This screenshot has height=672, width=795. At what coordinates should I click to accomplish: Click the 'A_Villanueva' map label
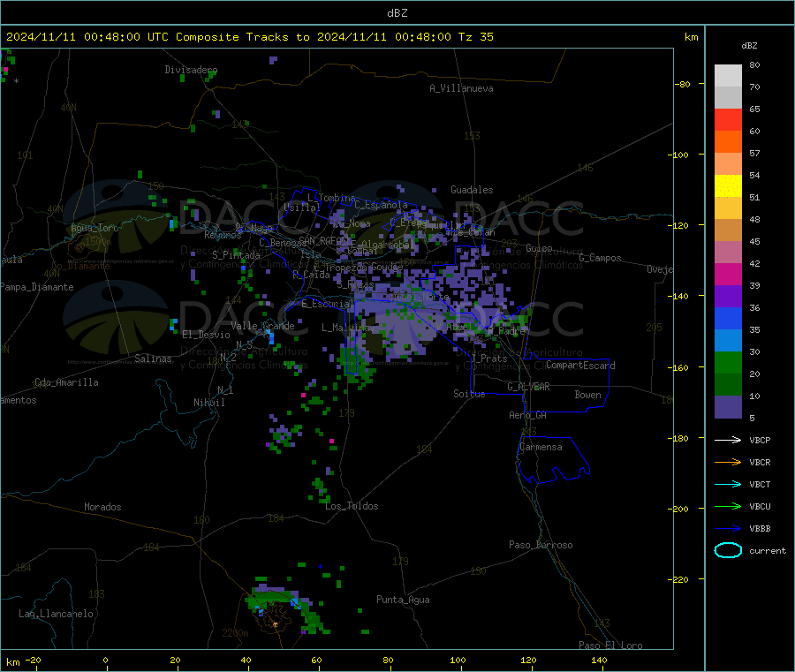[461, 88]
